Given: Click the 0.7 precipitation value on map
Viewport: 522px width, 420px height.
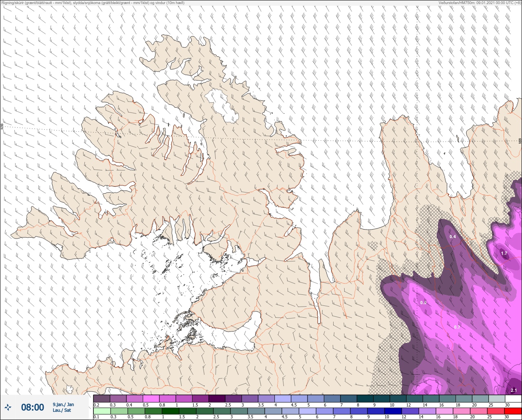Looking at the screenshot, I should point(457,327).
